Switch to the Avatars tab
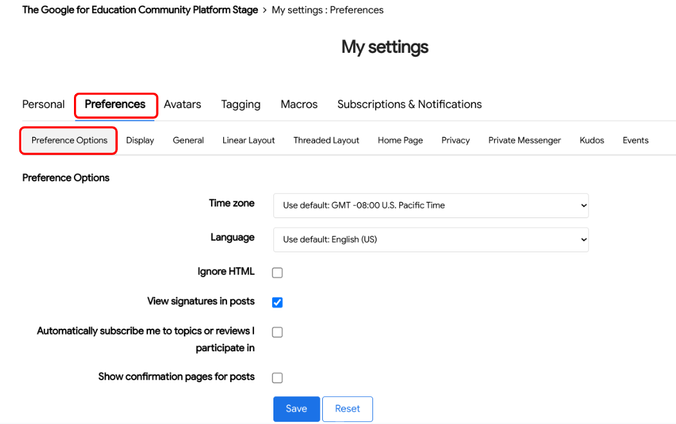The image size is (676, 424). tap(182, 104)
